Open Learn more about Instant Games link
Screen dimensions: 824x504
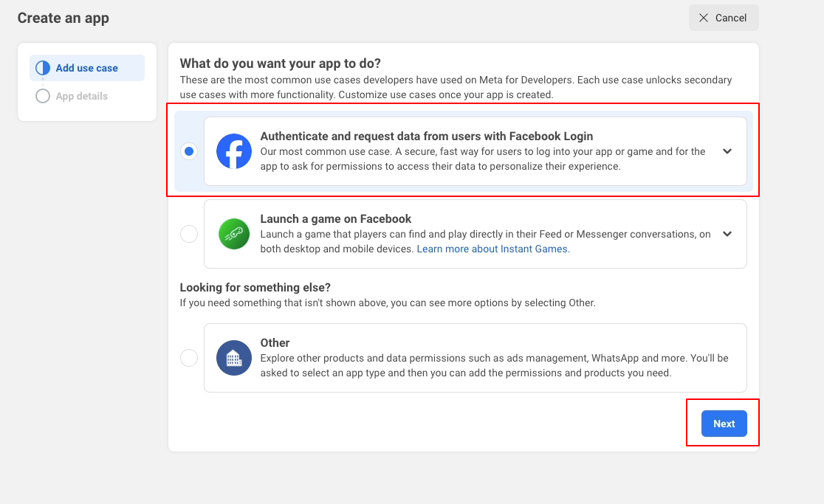[493, 249]
